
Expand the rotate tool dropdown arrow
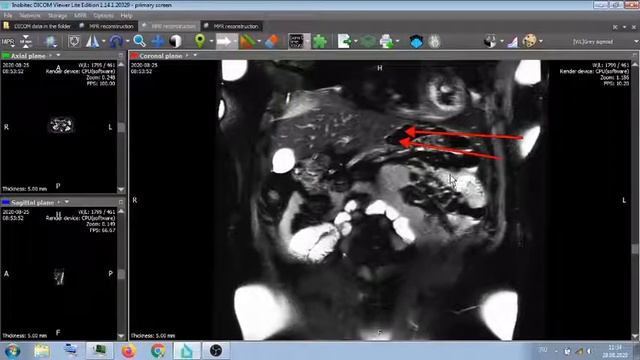point(127,42)
